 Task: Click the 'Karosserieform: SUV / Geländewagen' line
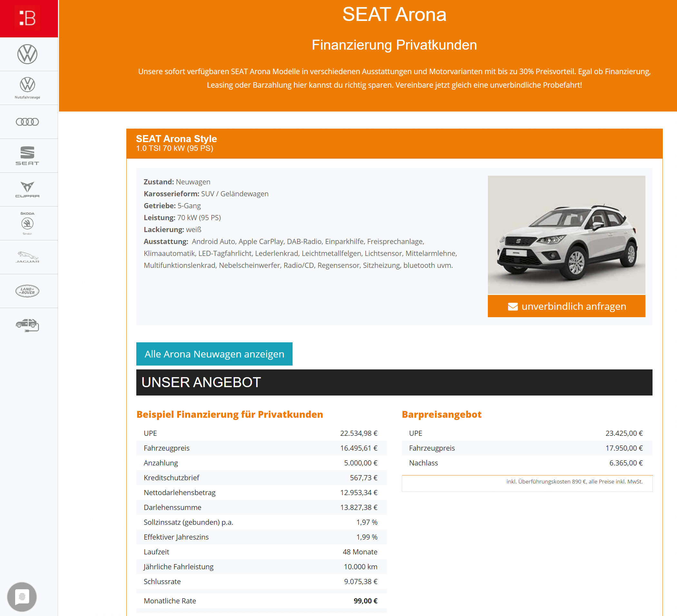tap(206, 193)
